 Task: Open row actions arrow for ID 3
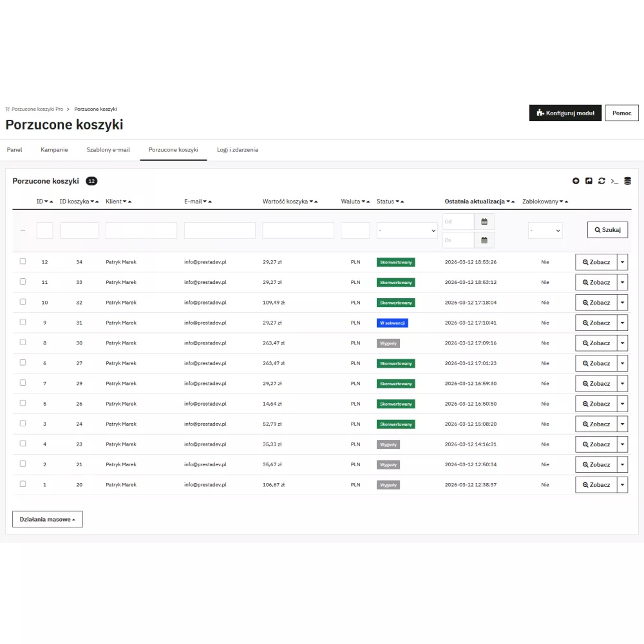tap(622, 424)
